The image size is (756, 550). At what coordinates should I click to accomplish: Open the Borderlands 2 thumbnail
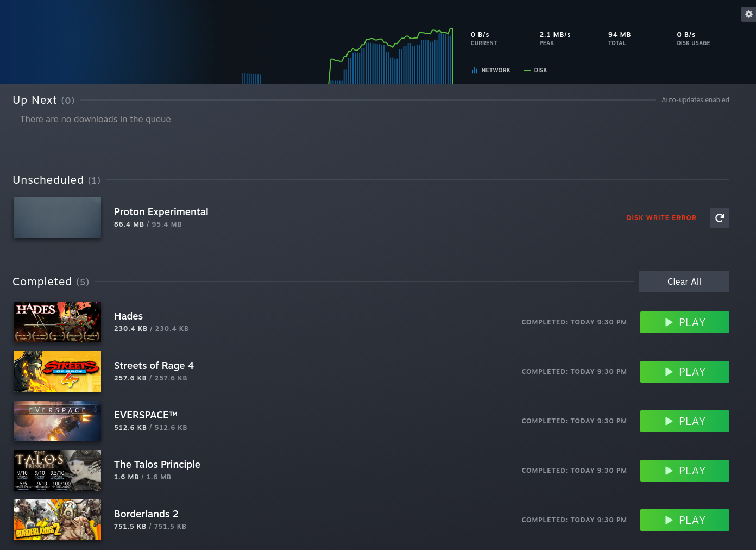point(57,520)
